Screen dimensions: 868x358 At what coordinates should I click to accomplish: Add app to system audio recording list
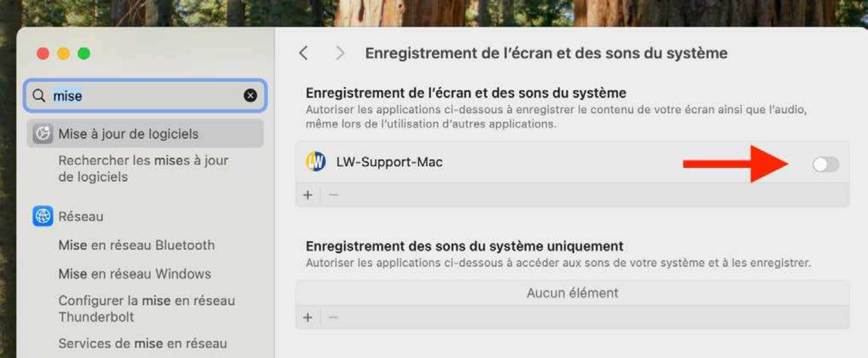pos(308,317)
